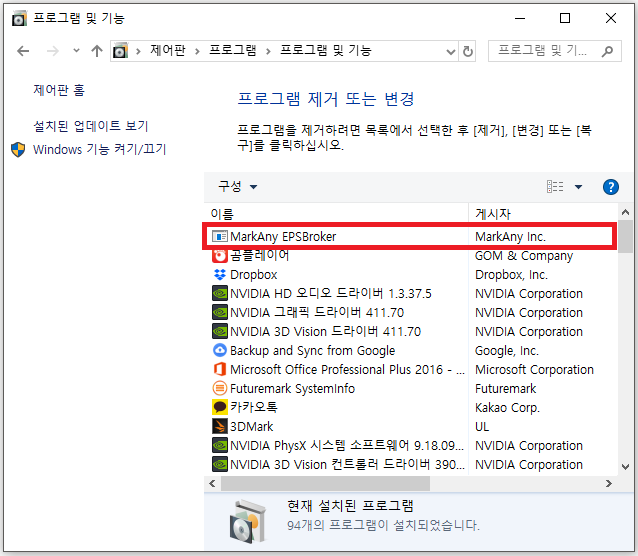Click Backup and Sync from Google icon
This screenshot has height=556, width=638.
coord(220,350)
